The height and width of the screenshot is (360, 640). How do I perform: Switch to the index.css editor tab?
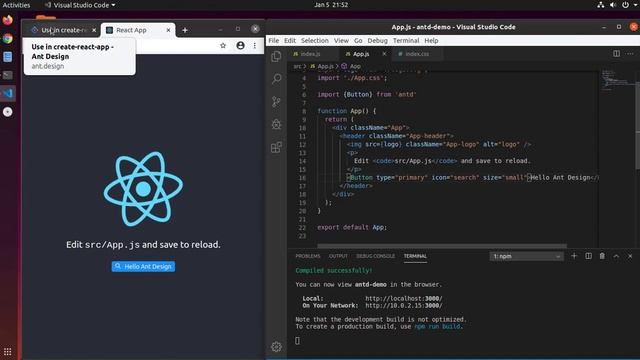click(x=416, y=53)
